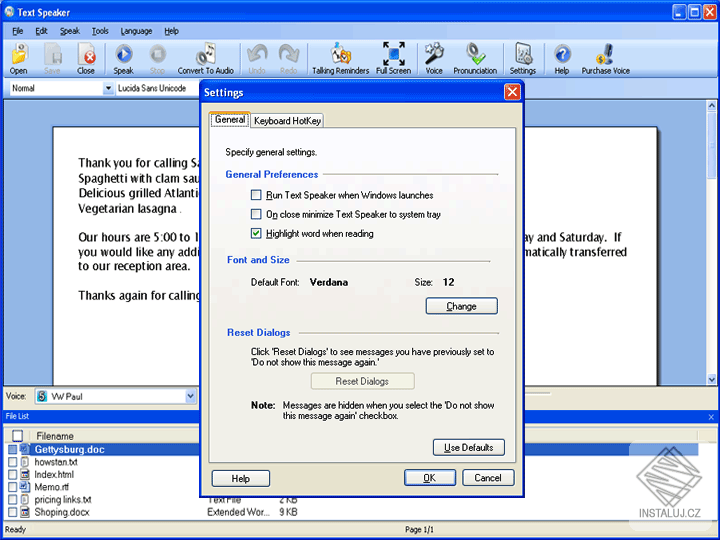720x540 pixels.
Task: Click the Gettysburg.doc file icon
Action: click(x=25, y=449)
